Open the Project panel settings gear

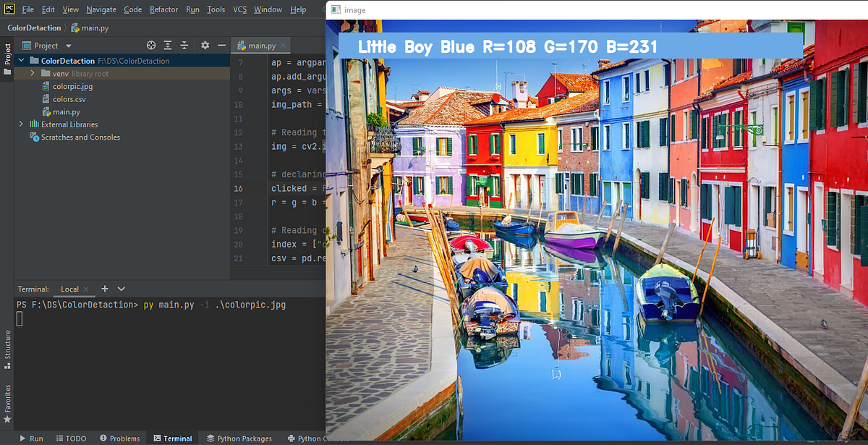205,45
